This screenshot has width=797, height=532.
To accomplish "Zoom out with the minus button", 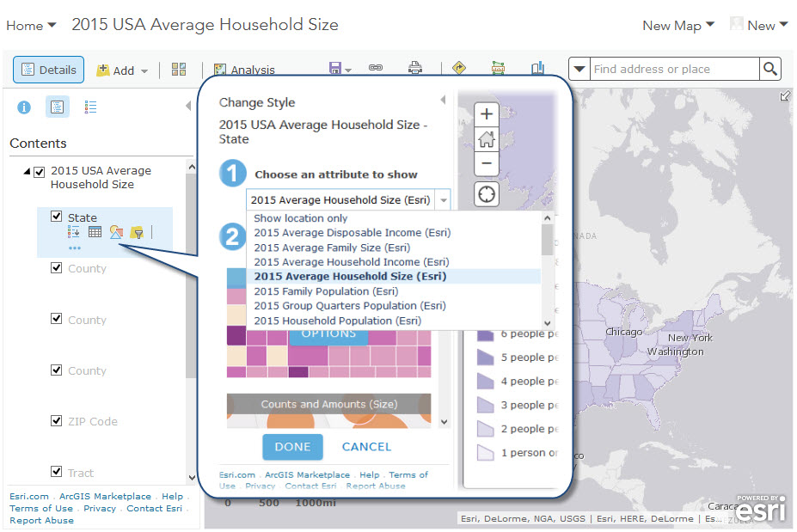I will click(x=487, y=163).
